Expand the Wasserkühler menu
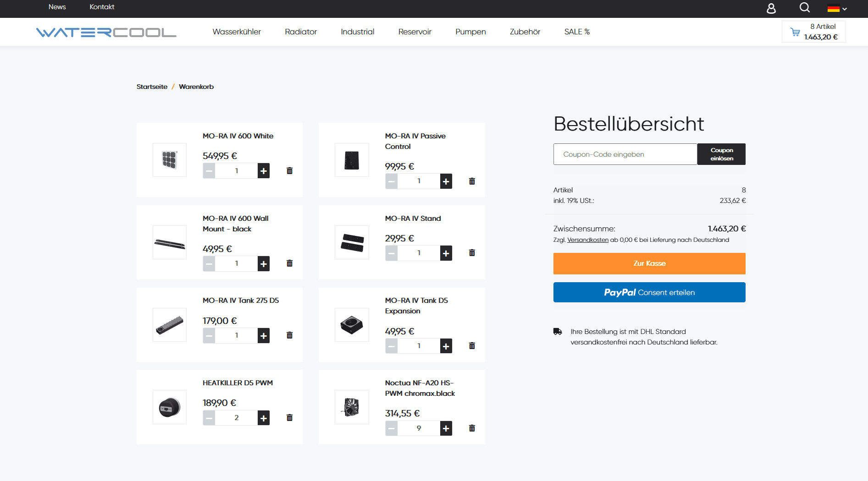Viewport: 868px width, 481px height. click(237, 32)
